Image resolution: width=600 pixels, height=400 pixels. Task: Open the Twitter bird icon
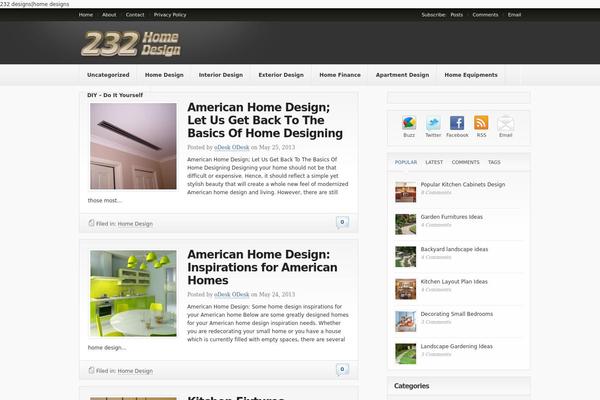[x=433, y=123]
